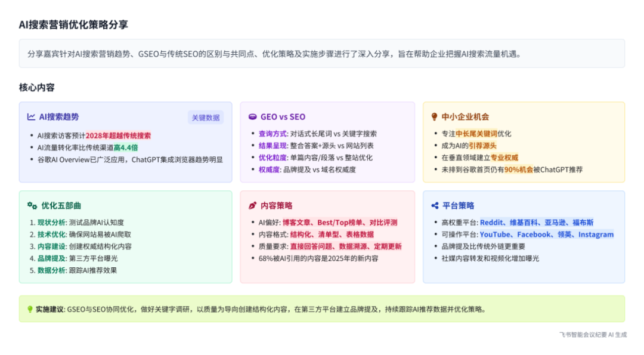This screenshot has height=355, width=644.
Task: Click the 优化五部曲 card title
Action: click(x=61, y=205)
